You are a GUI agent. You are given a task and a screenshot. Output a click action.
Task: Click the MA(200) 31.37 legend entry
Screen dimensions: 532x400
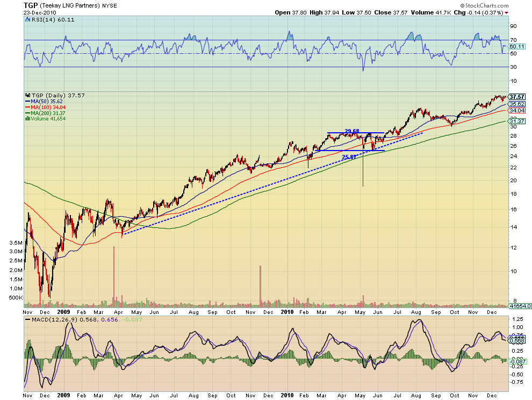tap(48, 113)
